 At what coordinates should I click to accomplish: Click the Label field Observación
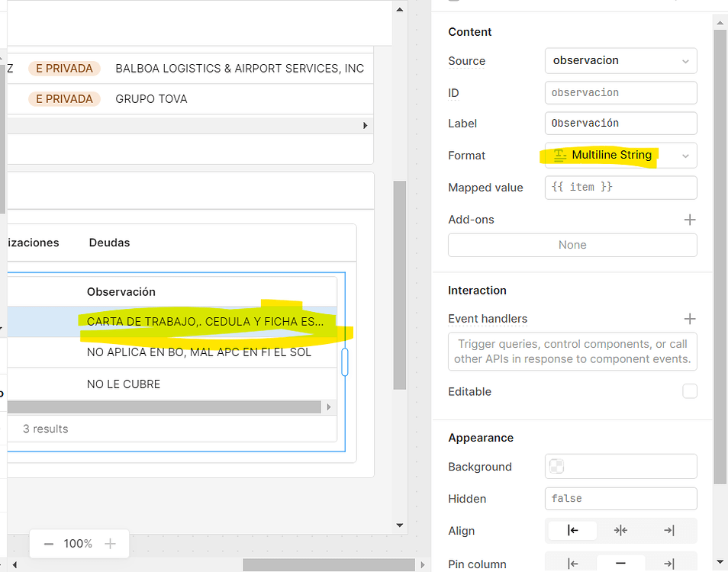[620, 124]
